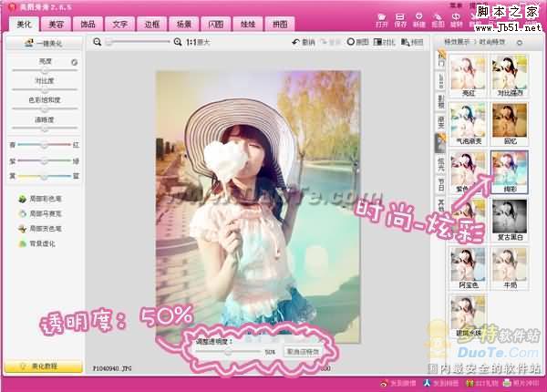
Task: Open the 其他 effects category tab
Action: [441, 205]
